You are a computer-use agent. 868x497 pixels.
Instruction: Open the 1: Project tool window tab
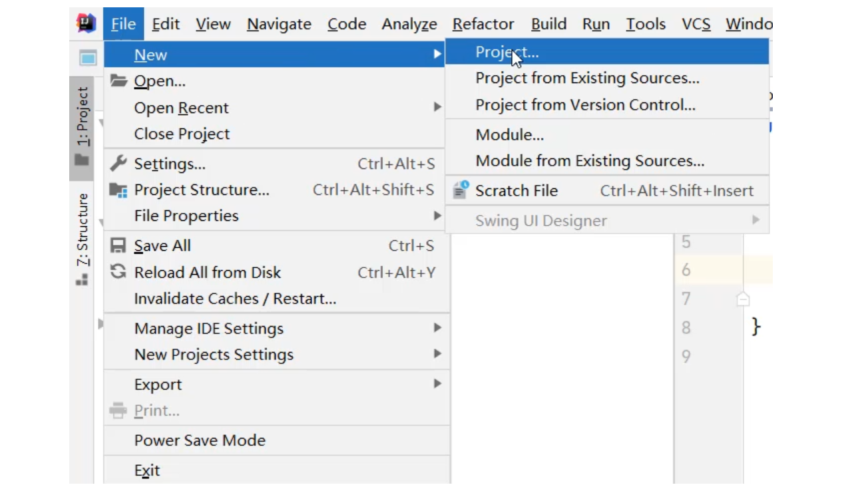(82, 126)
